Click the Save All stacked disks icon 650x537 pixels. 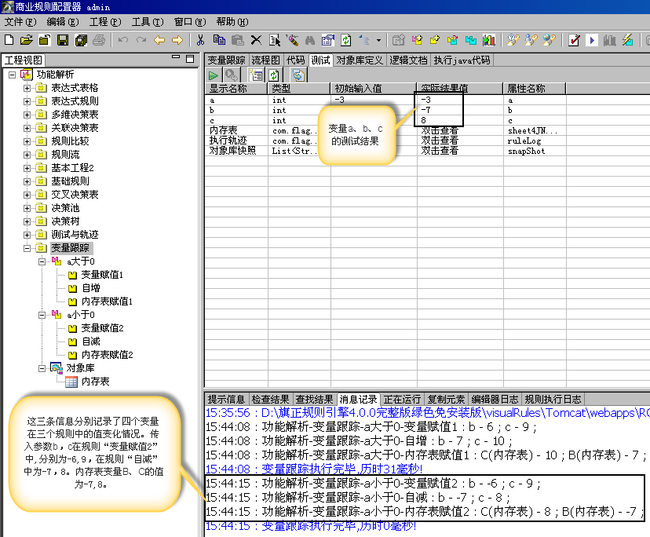[81, 40]
